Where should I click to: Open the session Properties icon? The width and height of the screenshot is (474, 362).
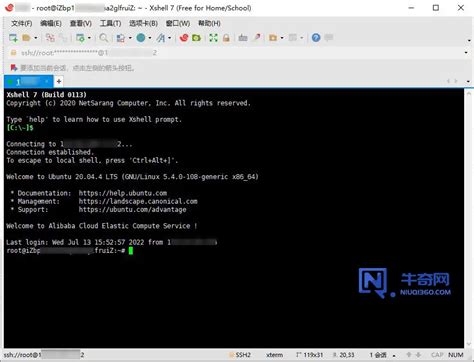click(x=80, y=38)
